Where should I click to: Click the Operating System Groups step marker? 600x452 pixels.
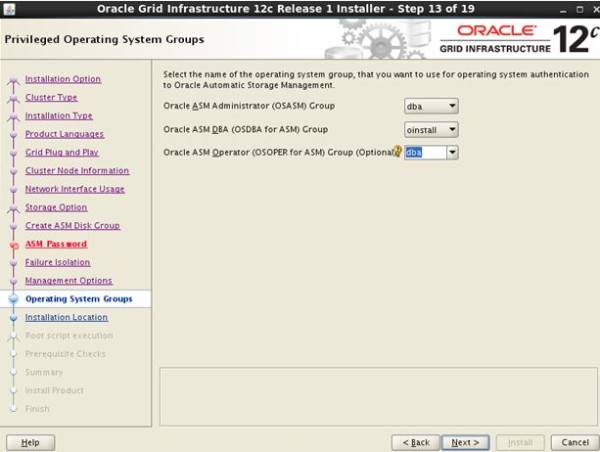click(14, 299)
